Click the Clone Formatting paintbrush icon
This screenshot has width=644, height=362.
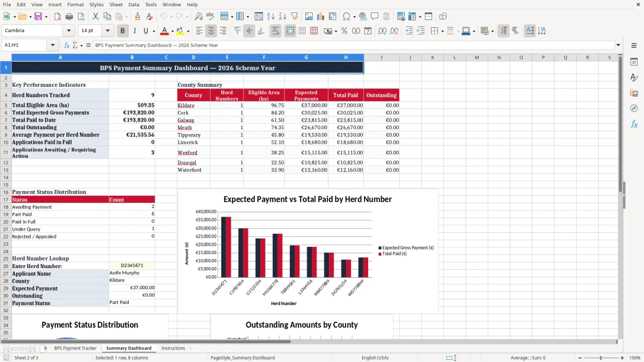138,17
